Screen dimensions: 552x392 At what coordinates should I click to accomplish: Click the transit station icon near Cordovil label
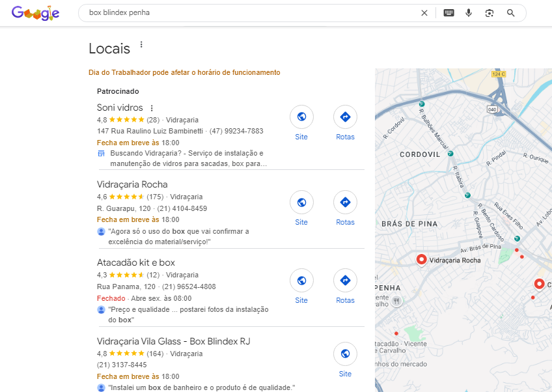click(x=450, y=154)
